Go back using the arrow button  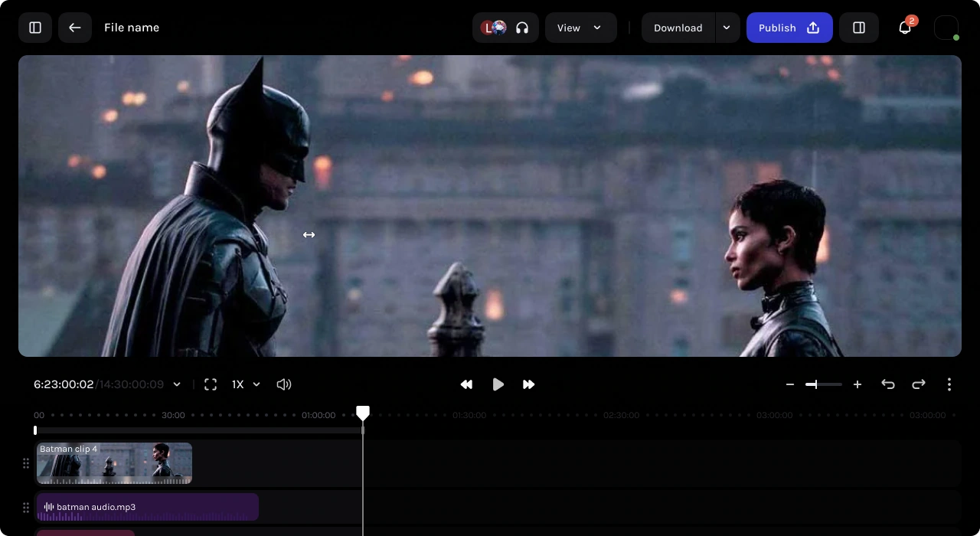(x=75, y=28)
